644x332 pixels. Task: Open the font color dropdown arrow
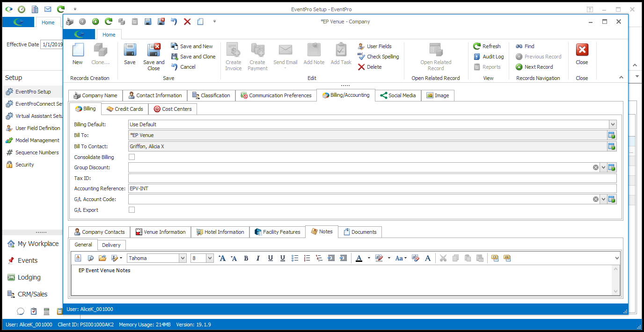(x=369, y=258)
